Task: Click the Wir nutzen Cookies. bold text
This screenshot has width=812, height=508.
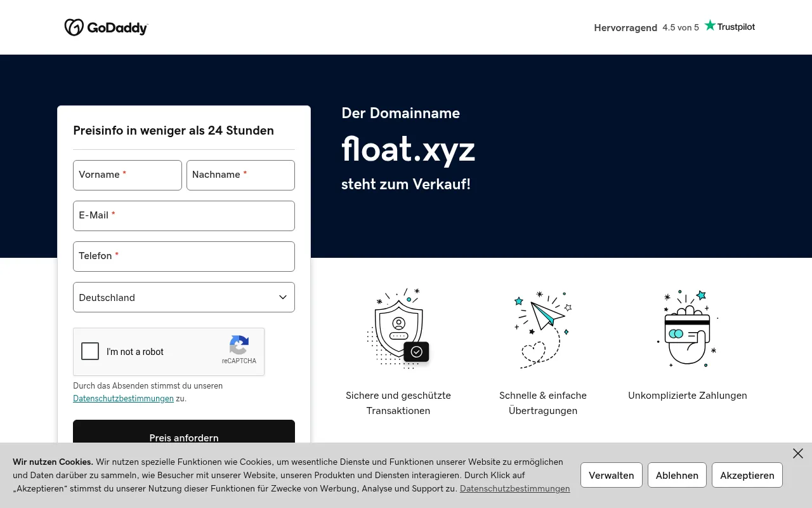Action: tap(53, 462)
